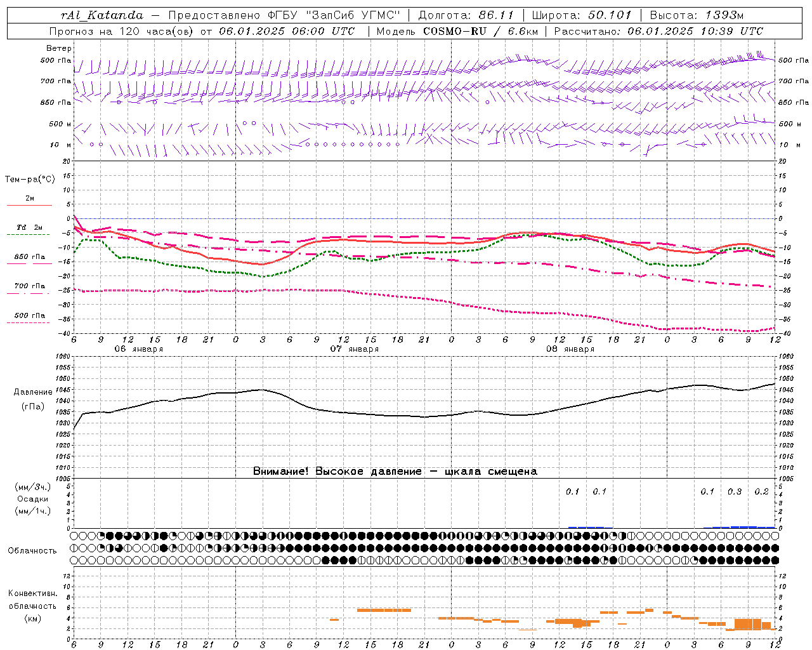Click the Долгота: 86.11 field

click(466, 15)
